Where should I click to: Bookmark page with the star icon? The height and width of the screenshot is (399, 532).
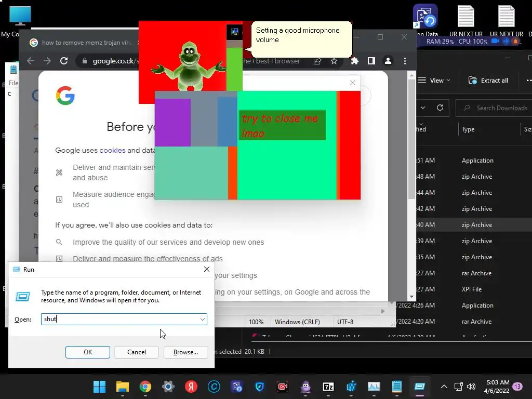point(334,61)
